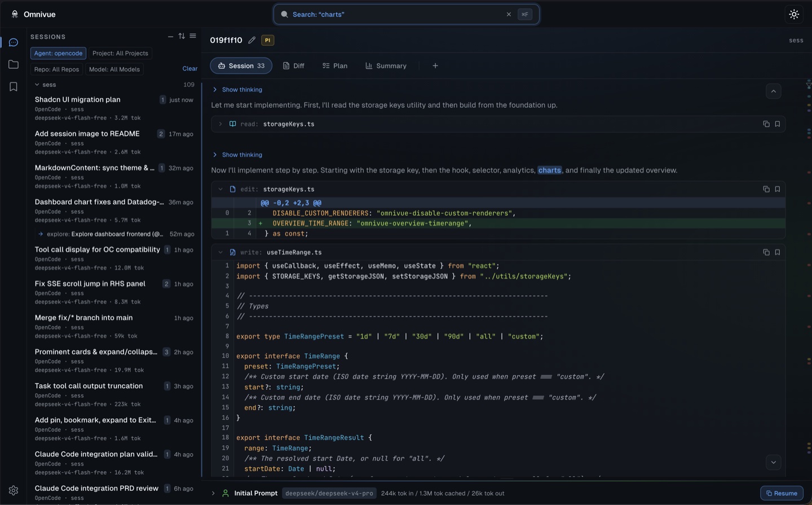The image size is (812, 505).
Task: Open Tool call display for OC compatibility
Action: pos(114,258)
